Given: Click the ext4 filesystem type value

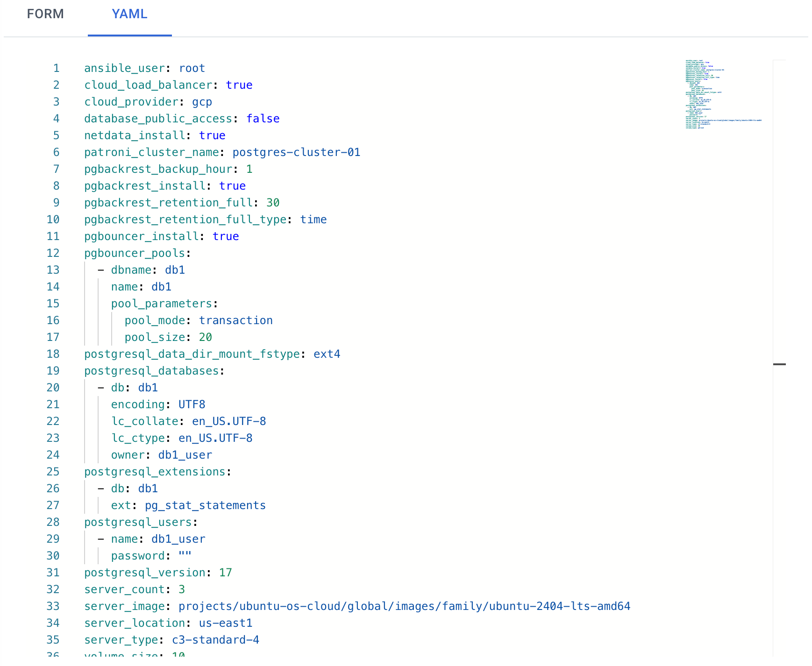Looking at the screenshot, I should (327, 354).
